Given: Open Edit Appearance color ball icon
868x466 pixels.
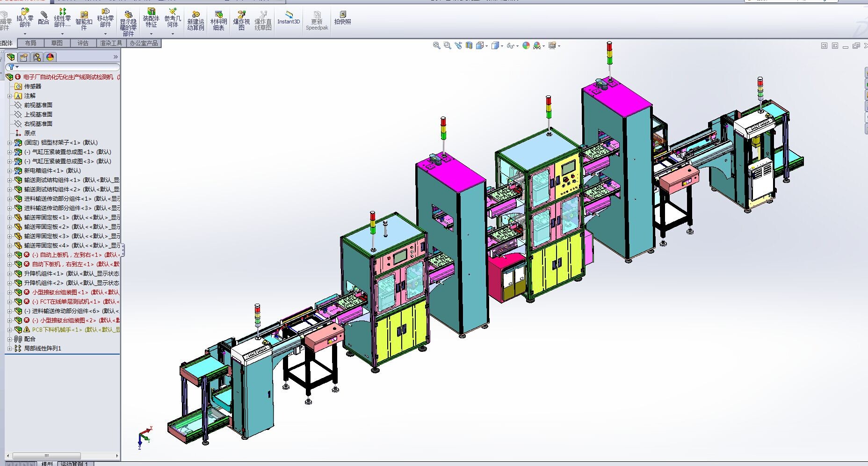Looking at the screenshot, I should pos(526,45).
